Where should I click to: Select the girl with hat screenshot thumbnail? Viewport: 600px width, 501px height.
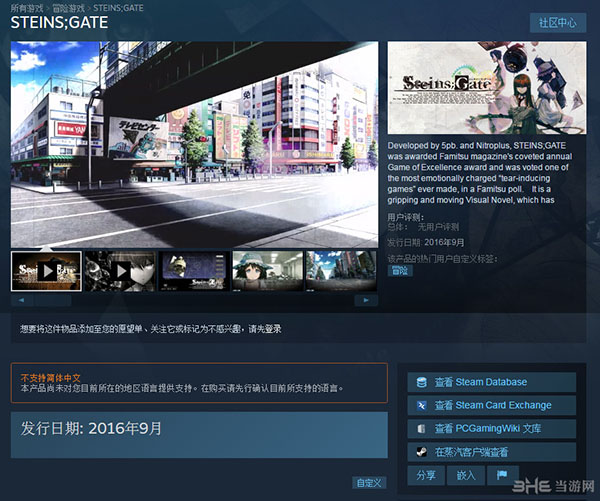[x=266, y=270]
